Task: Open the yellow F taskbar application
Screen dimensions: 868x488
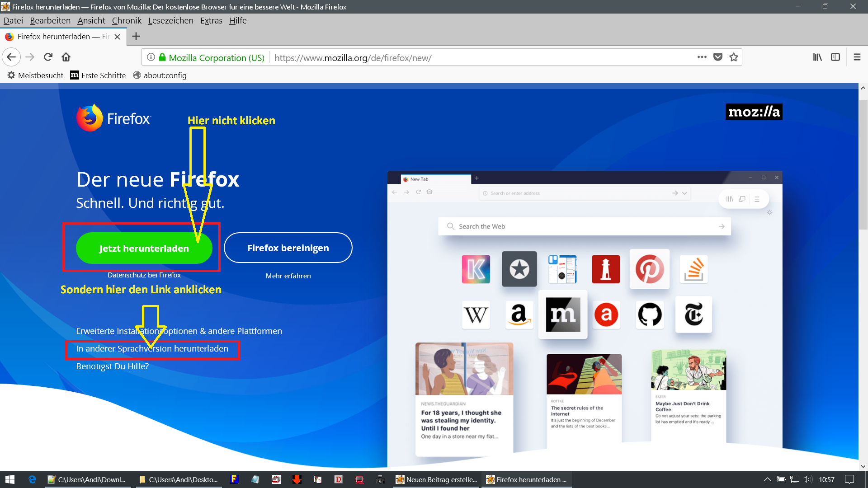Action: [x=234, y=479]
